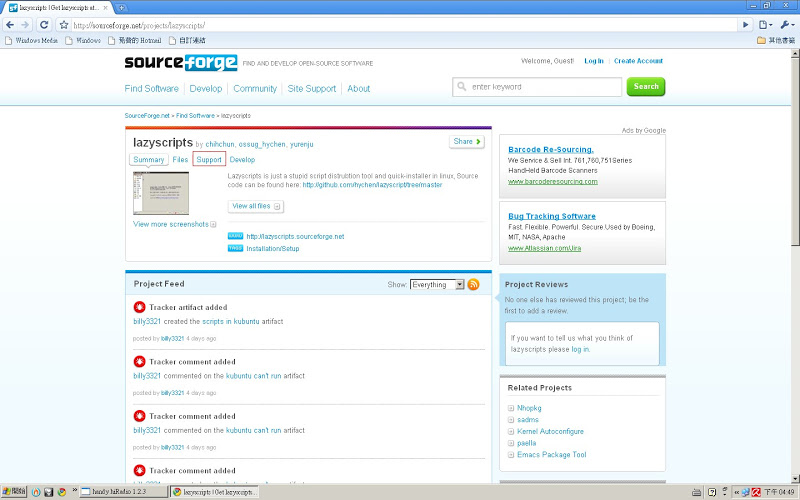The image size is (800, 500).
Task: Click the TAGS badge icon
Action: point(235,248)
